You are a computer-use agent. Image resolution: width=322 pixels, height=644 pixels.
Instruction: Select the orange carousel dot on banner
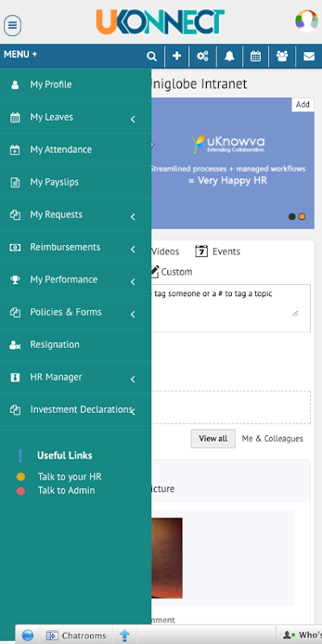[302, 217]
